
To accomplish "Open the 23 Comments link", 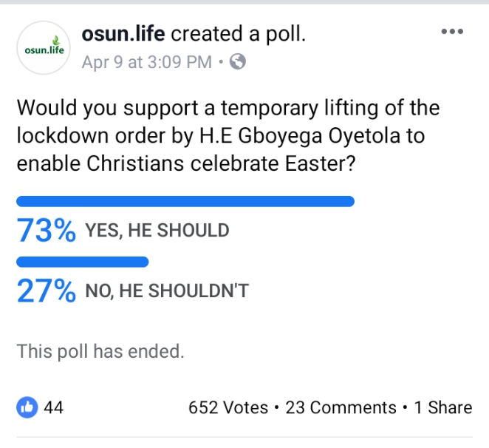I will click(x=341, y=407).
